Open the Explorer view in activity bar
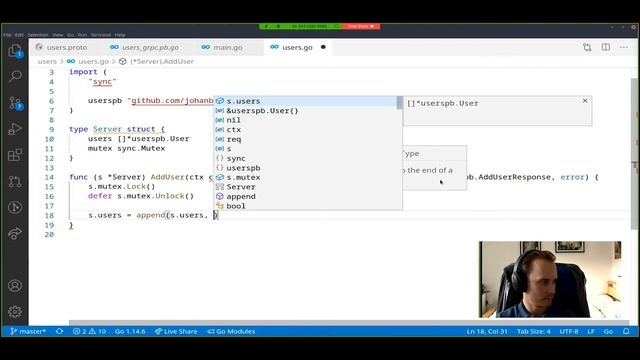 click(x=15, y=51)
